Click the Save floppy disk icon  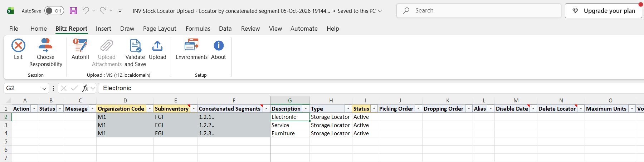[x=73, y=11]
